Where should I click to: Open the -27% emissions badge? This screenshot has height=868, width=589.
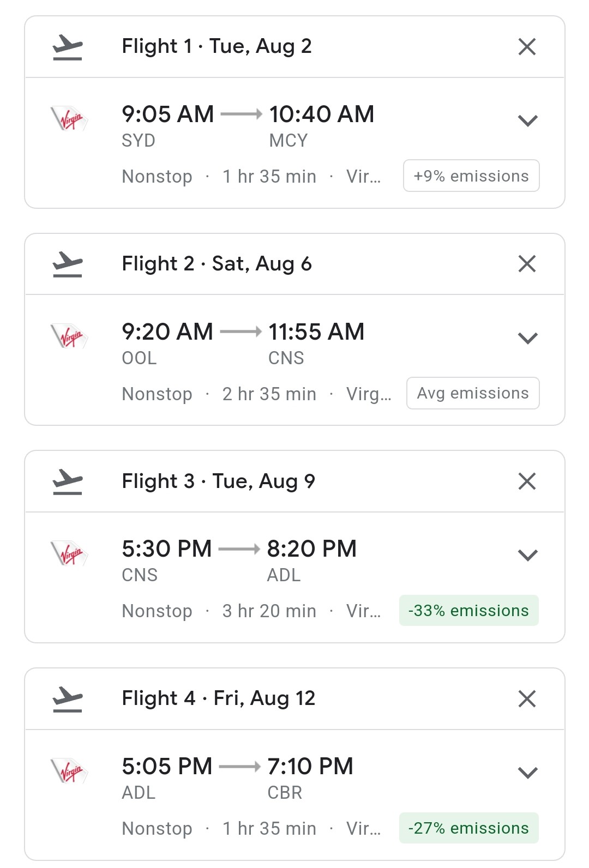pyautogui.click(x=469, y=828)
